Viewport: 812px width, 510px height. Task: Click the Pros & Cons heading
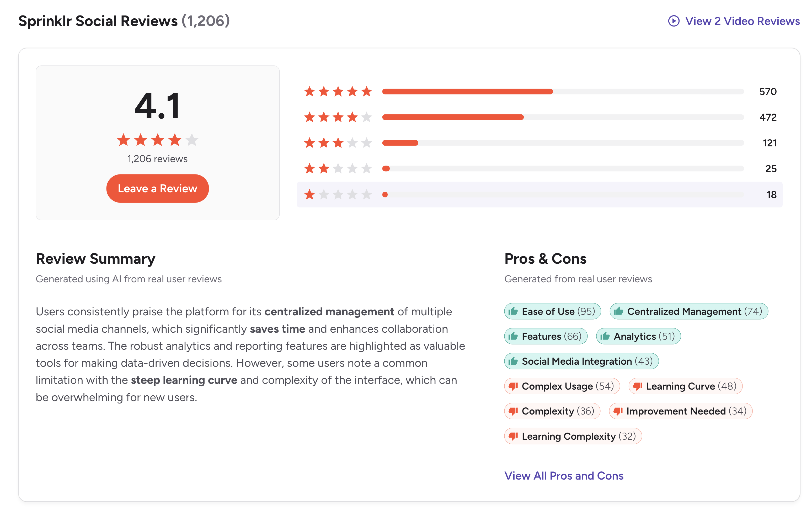point(545,259)
